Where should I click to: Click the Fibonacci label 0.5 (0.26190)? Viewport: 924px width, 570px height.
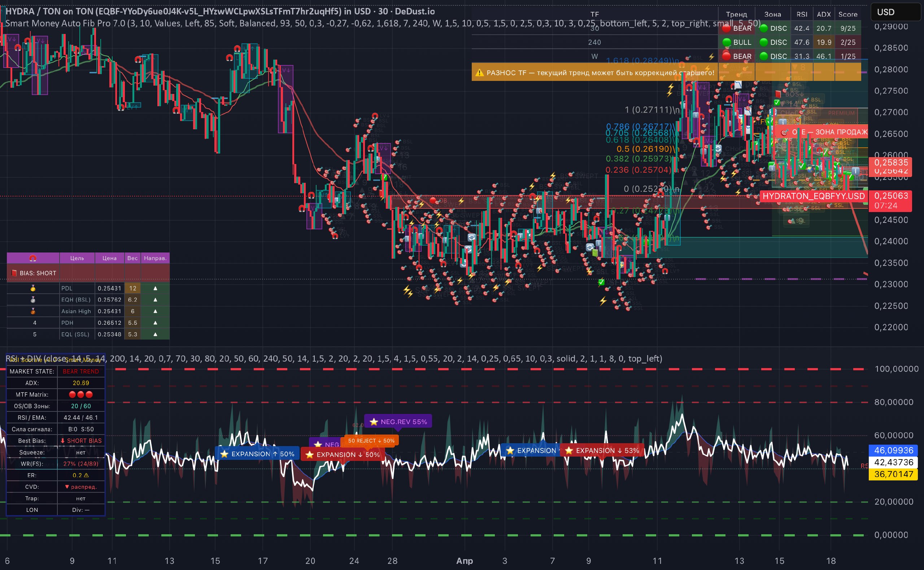(x=648, y=149)
